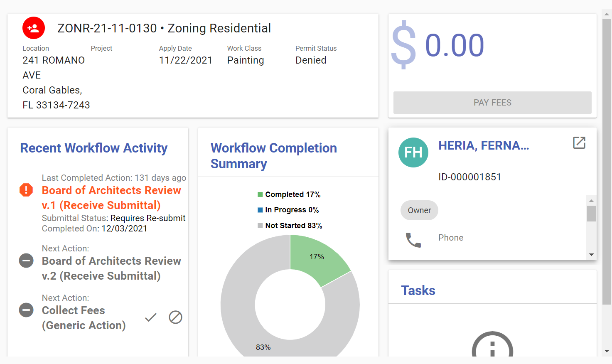Toggle the In Progress 0% legend entry
This screenshot has width=612, height=364.
[288, 210]
